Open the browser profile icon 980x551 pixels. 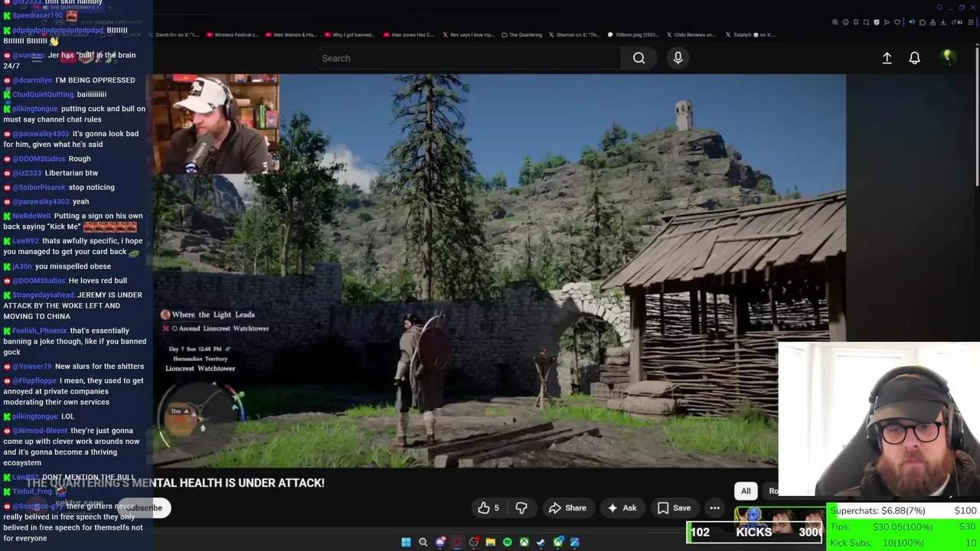[933, 23]
